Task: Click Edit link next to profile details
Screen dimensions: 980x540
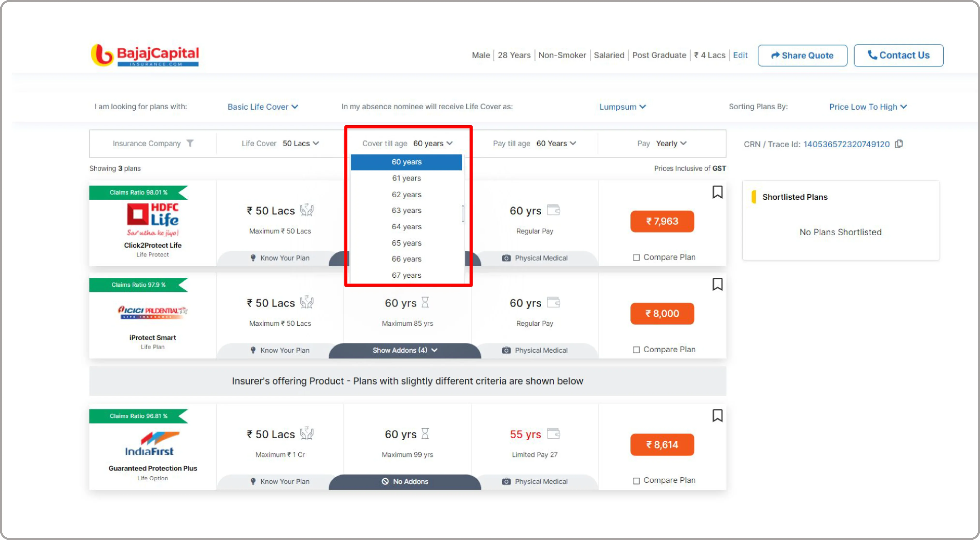Action: pyautogui.click(x=740, y=55)
